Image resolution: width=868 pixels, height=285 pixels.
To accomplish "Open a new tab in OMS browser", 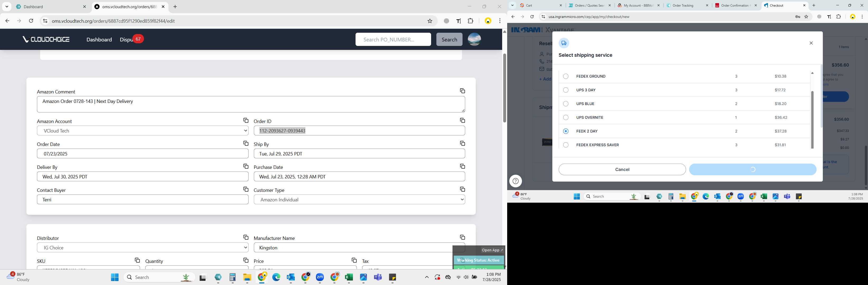I will click(x=175, y=7).
